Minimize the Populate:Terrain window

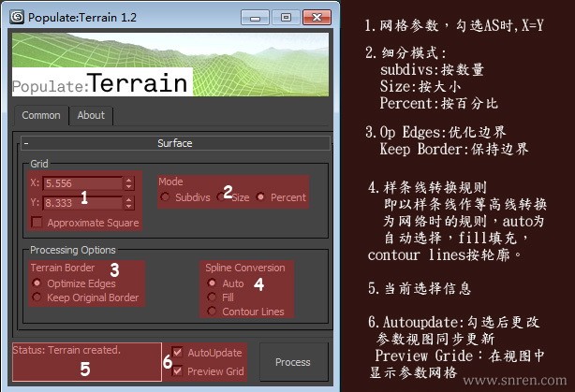tap(256, 18)
